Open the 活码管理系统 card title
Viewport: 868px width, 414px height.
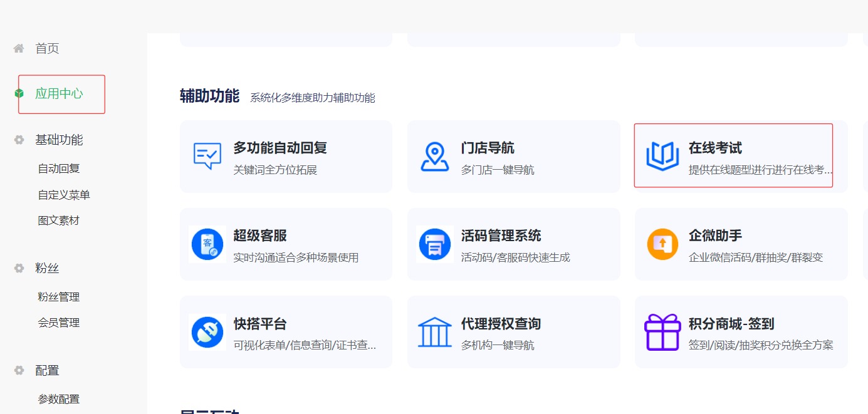pos(501,235)
